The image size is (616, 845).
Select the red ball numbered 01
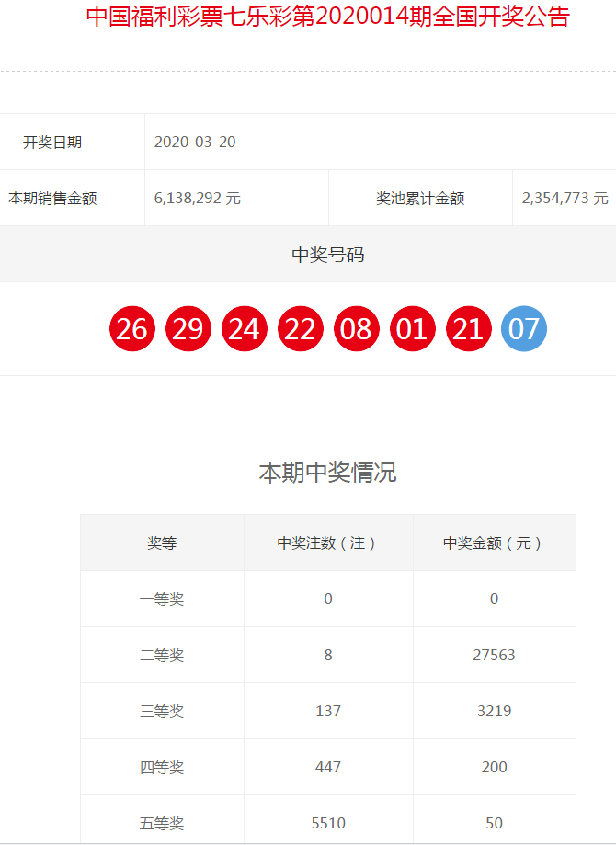coord(412,328)
